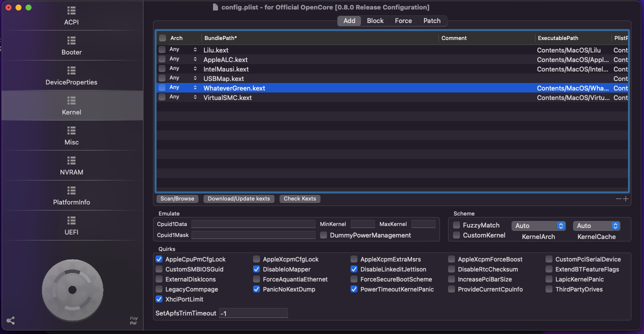This screenshot has height=334, width=644.
Task: Enable the AppleXcpmCfgLock quirk
Action: pos(256,259)
